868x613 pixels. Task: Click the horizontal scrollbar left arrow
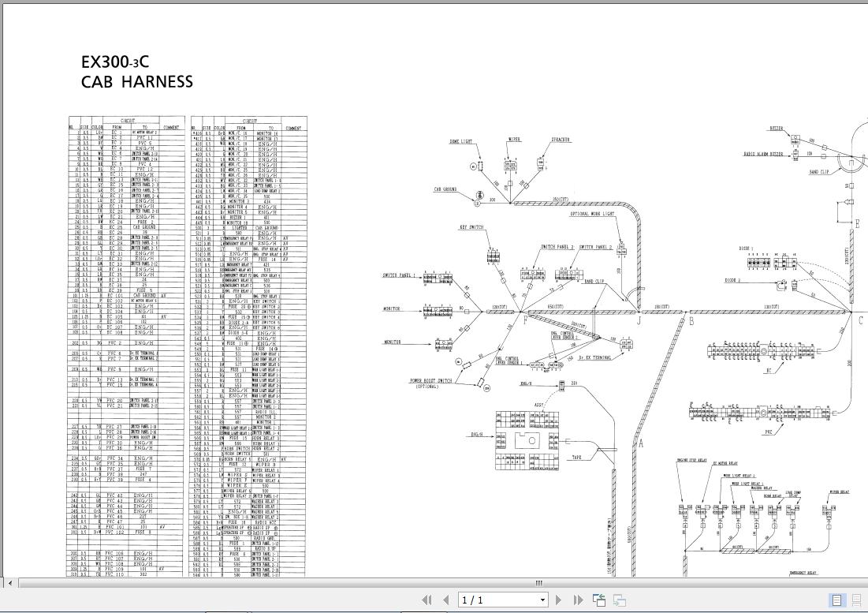(x=10, y=582)
